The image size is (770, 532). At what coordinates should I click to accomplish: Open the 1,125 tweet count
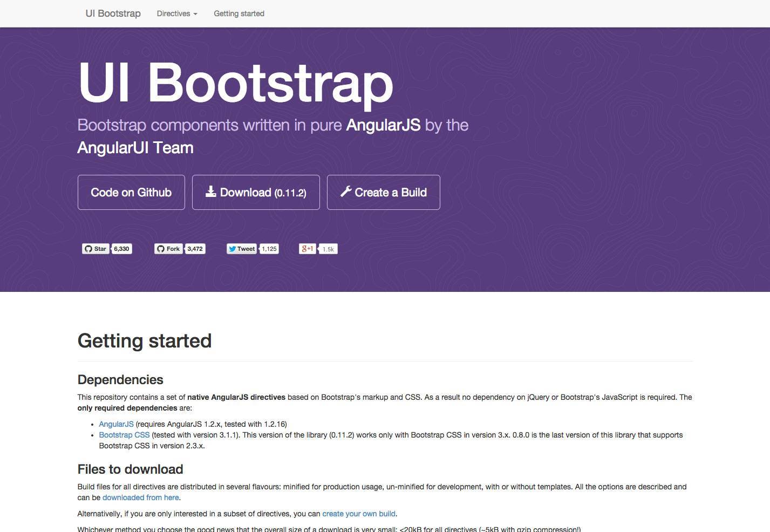(269, 249)
